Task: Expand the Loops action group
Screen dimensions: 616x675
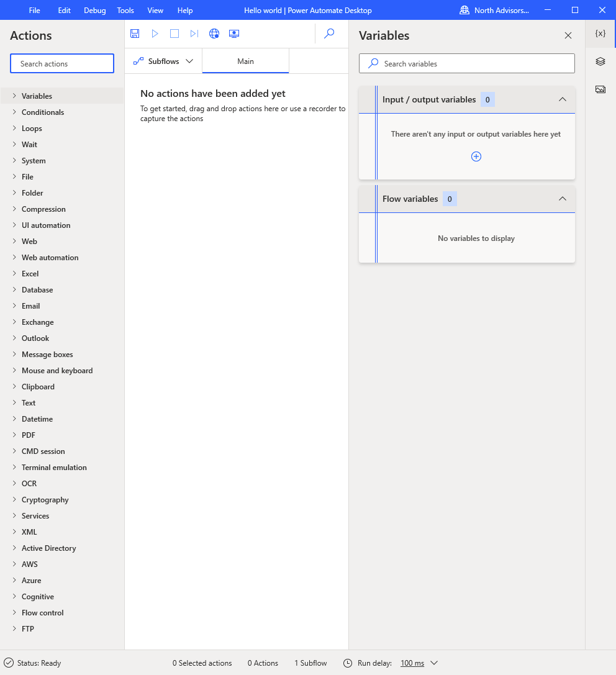Action: tap(14, 129)
